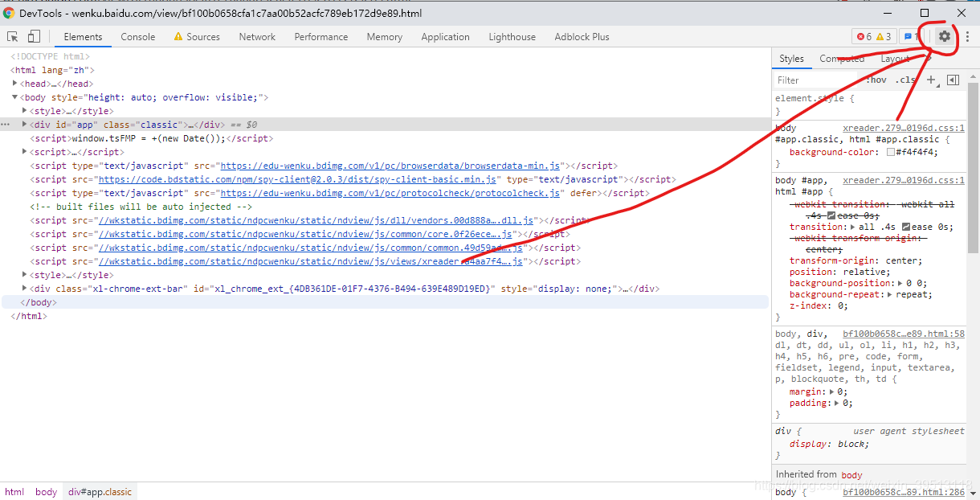Open easing editor icon on transition line
The image size is (980, 500).
(x=906, y=227)
